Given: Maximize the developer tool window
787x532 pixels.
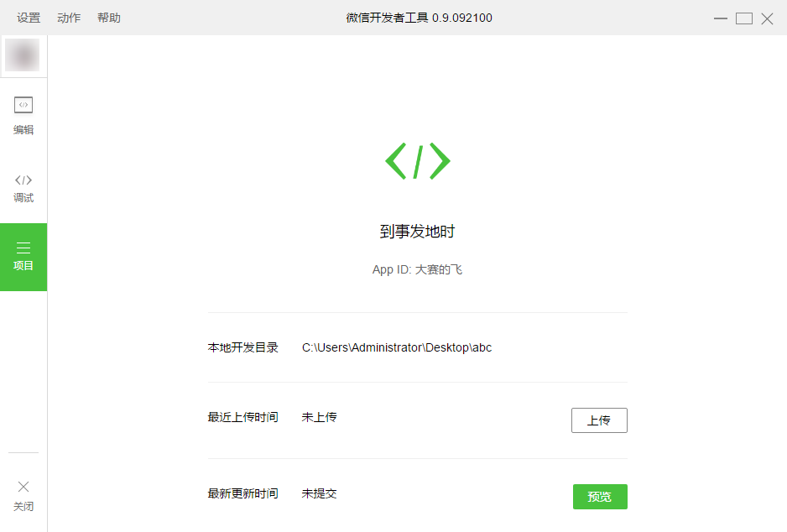Looking at the screenshot, I should click(744, 18).
